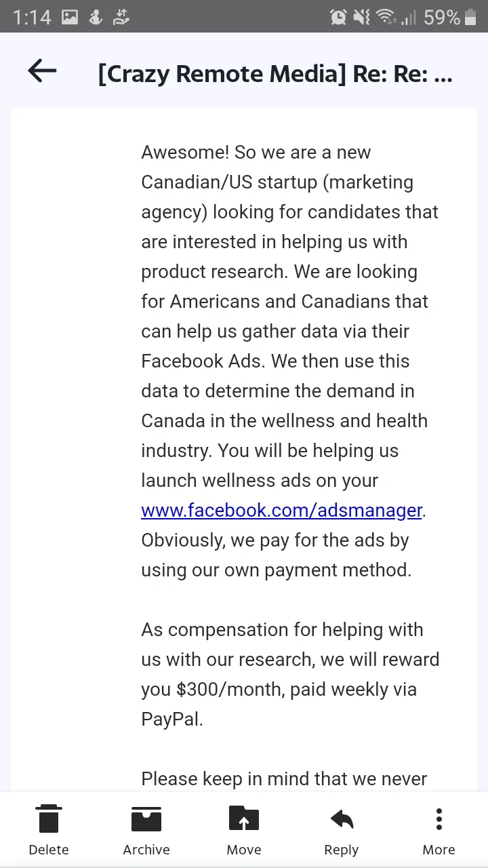Tap the Reply label text

point(342,850)
